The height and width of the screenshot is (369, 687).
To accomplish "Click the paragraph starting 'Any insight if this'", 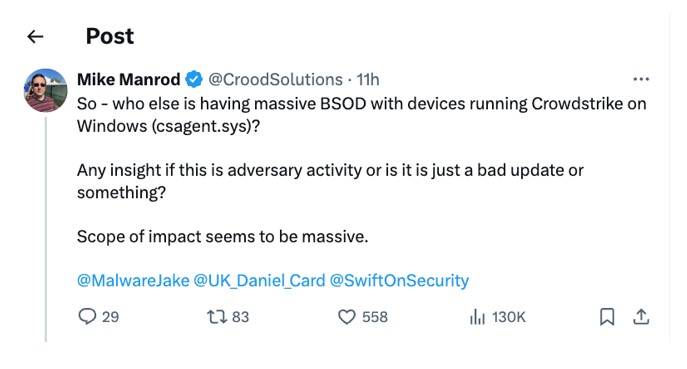I will click(x=330, y=181).
